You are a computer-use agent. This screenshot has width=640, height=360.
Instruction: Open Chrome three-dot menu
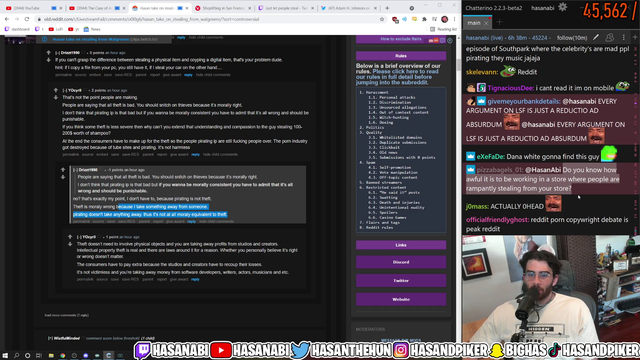[x=455, y=19]
